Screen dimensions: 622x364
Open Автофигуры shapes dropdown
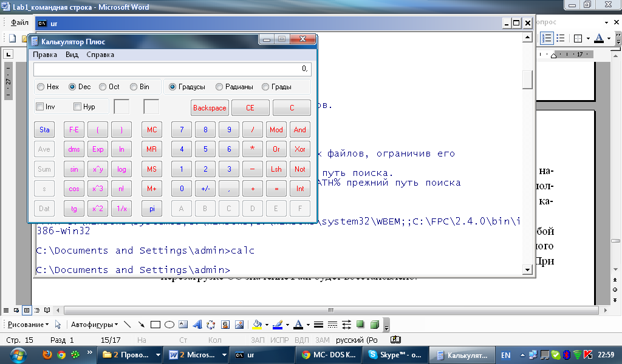(94, 325)
